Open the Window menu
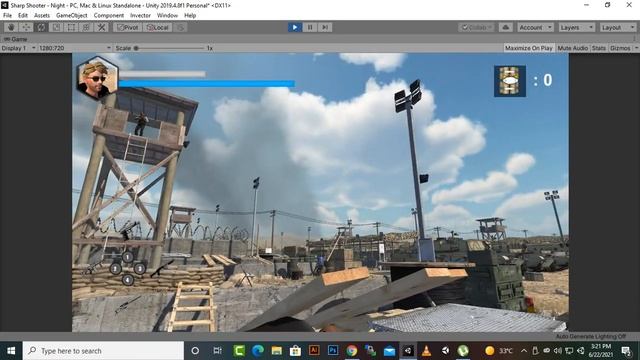Screen dimensions: 640x360 167,16
